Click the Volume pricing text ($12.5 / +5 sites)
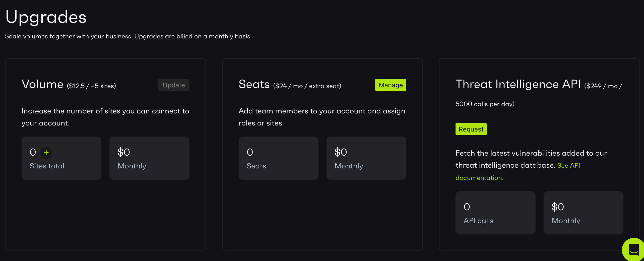This screenshot has width=644, height=261. point(91,86)
